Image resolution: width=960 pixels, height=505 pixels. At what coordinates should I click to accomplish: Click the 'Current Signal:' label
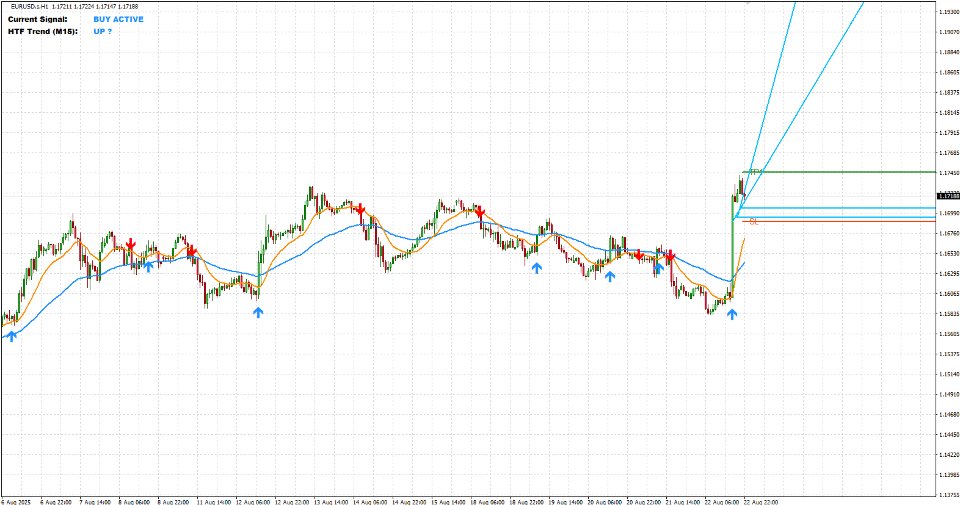pos(37,19)
